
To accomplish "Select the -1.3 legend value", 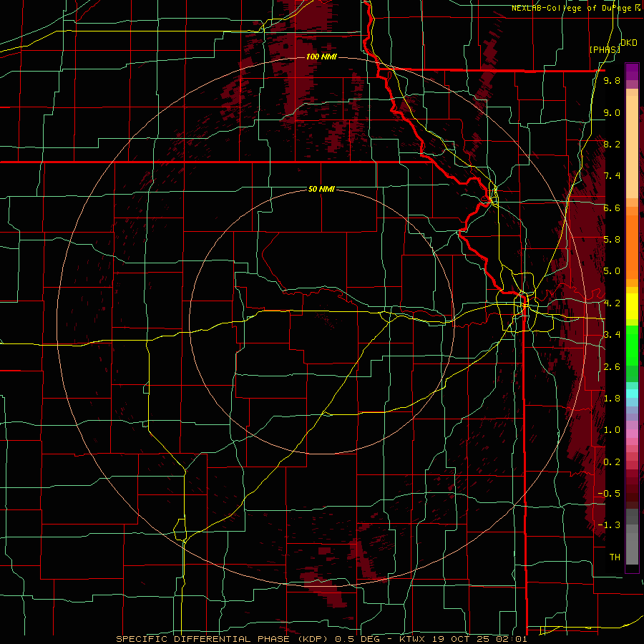I will click(609, 525).
